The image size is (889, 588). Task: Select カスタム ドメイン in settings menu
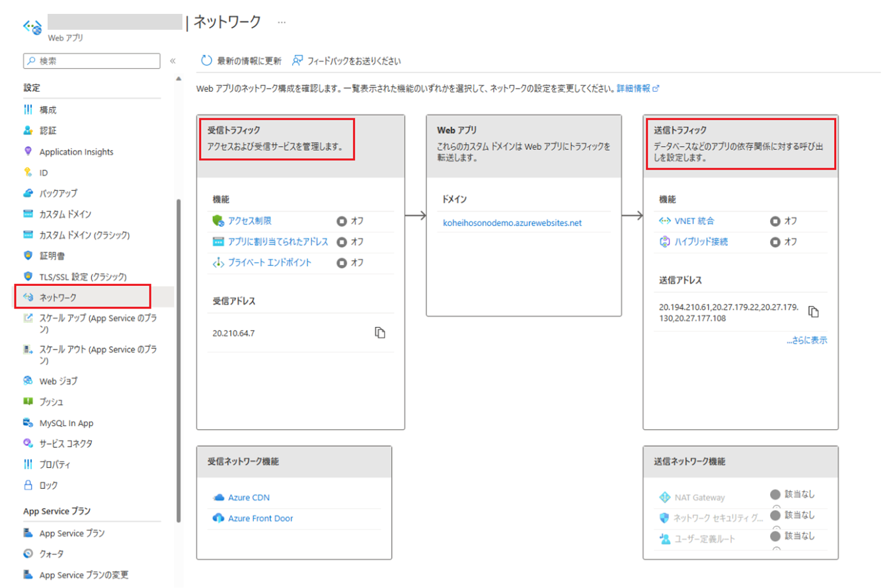point(65,214)
